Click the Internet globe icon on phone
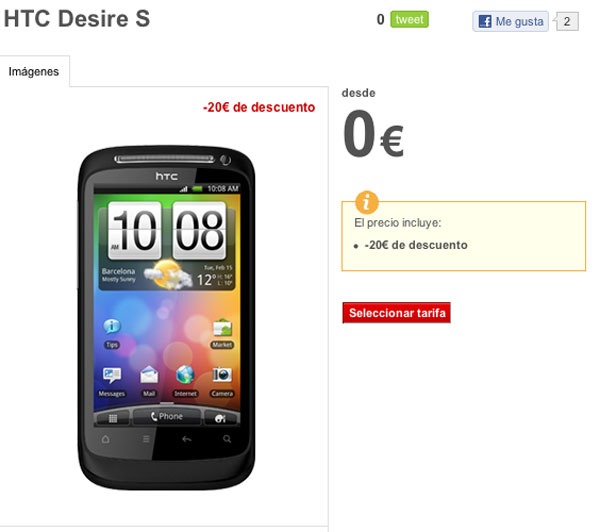This screenshot has width=600, height=532. pos(185,382)
